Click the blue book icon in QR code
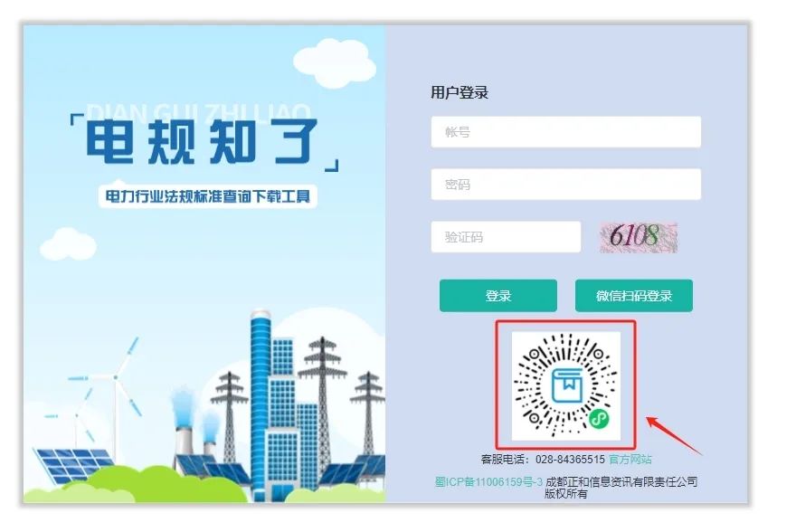The height and width of the screenshot is (532, 796). click(x=567, y=385)
